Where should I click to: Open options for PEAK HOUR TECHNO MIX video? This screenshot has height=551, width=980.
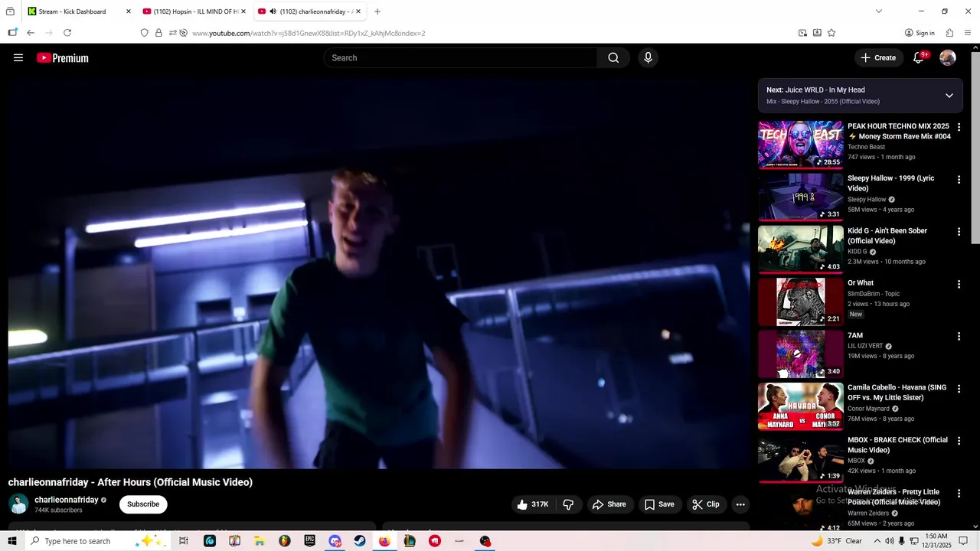coord(959,127)
